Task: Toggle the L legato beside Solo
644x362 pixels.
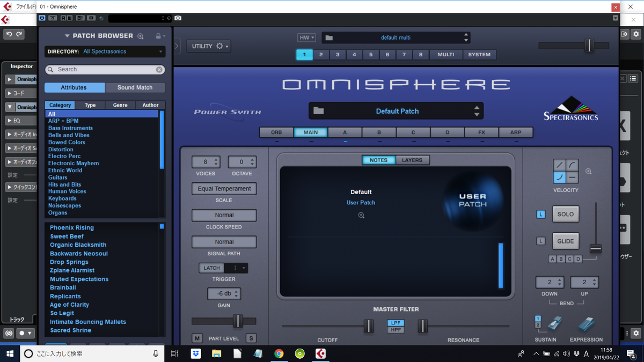Action: (541, 215)
